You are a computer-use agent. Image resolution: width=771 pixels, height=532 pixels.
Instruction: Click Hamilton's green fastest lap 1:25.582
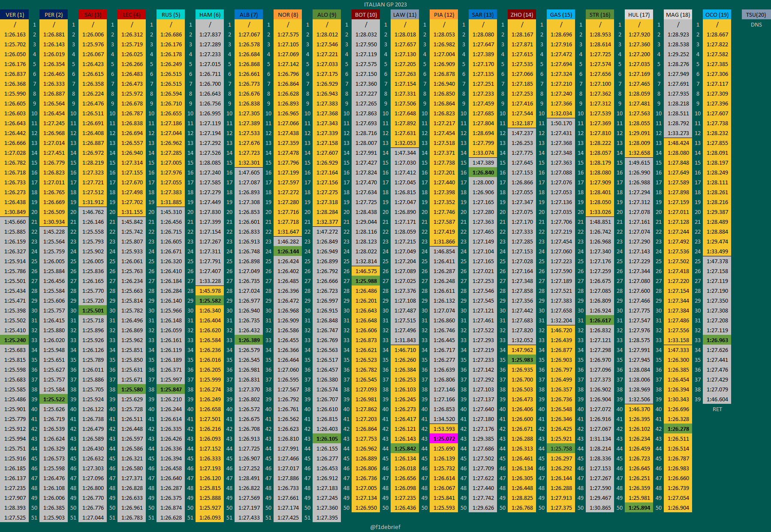pyautogui.click(x=210, y=301)
